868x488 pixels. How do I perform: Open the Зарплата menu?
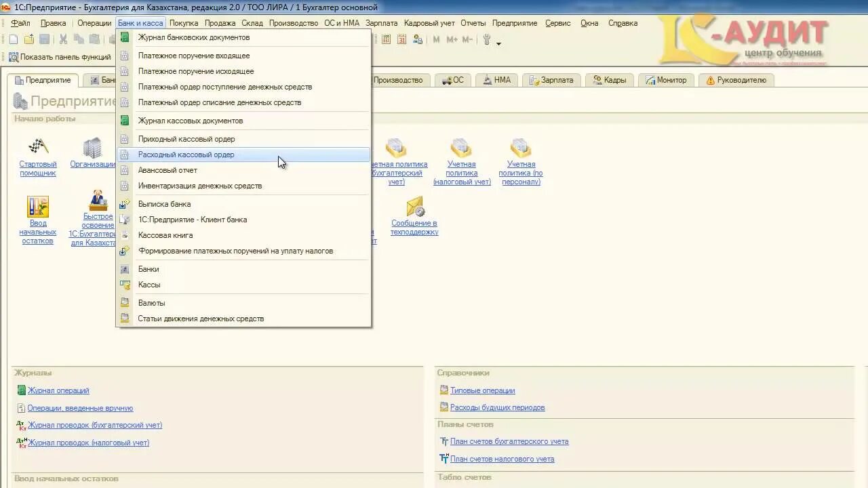click(381, 23)
